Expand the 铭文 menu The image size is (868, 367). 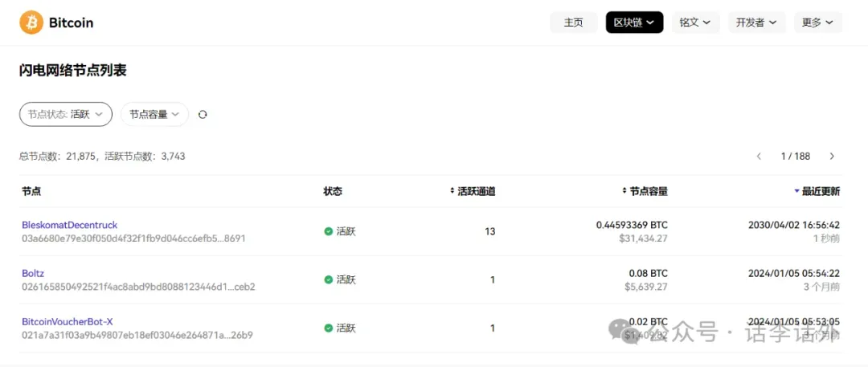[x=696, y=22]
